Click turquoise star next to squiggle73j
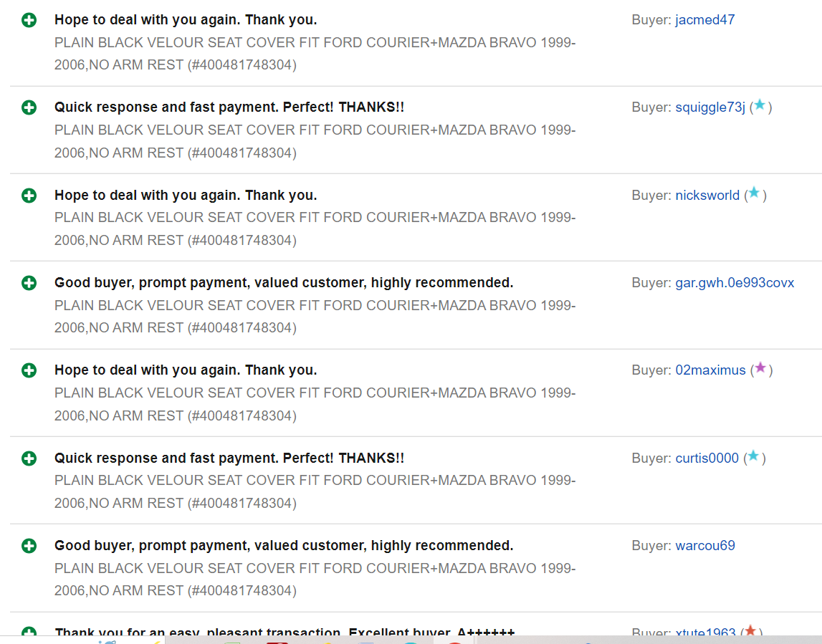This screenshot has width=822, height=644. [760, 105]
